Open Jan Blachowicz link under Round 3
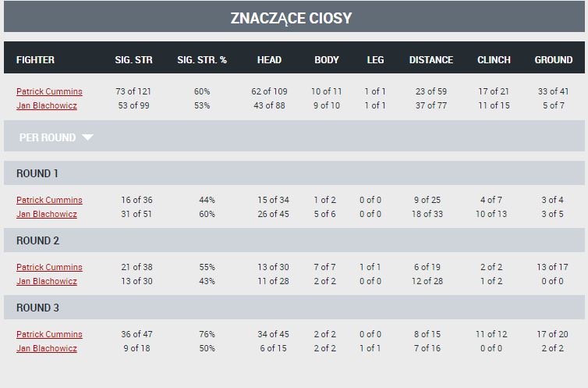The height and width of the screenshot is (388, 588). click(47, 348)
